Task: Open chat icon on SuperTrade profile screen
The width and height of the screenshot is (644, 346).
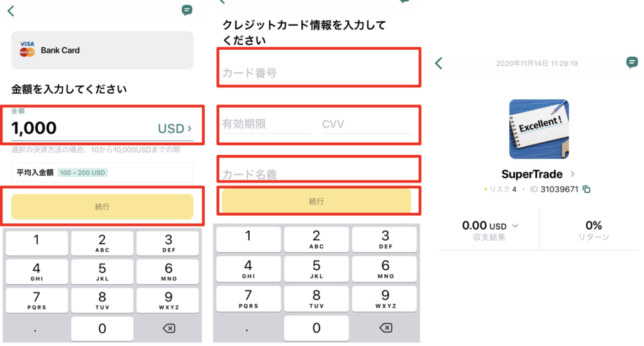Action: [x=631, y=62]
